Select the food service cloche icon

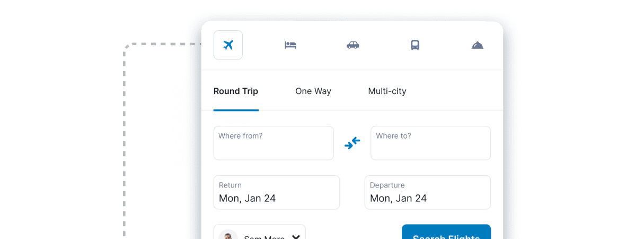tap(478, 45)
